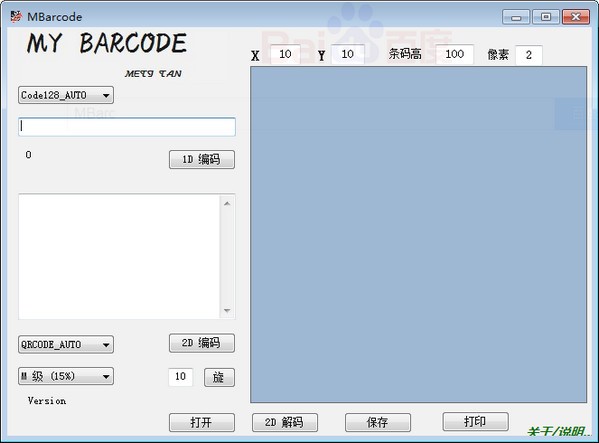Click the 2D 编码 encode button
599x443 pixels.
point(202,343)
